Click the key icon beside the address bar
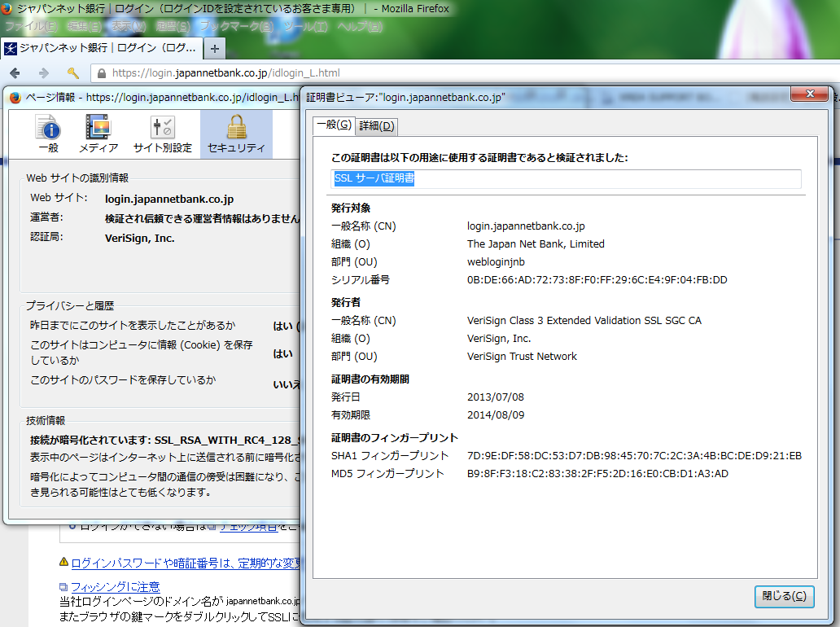 [x=73, y=72]
